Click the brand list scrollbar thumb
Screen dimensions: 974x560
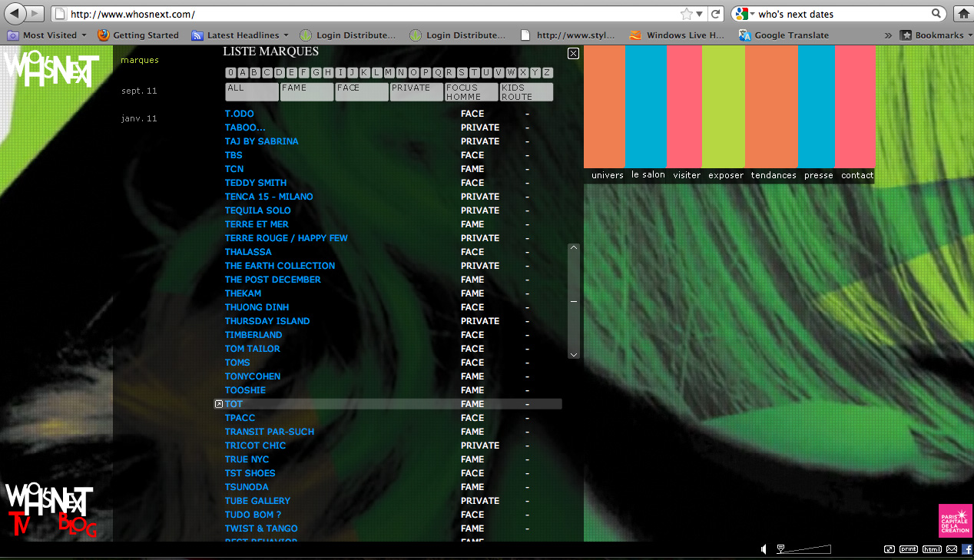click(x=574, y=302)
